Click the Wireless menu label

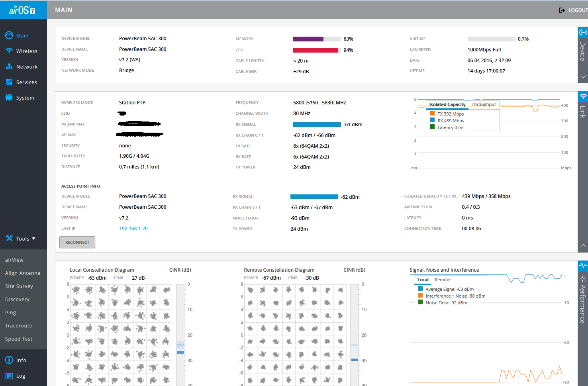pos(27,51)
